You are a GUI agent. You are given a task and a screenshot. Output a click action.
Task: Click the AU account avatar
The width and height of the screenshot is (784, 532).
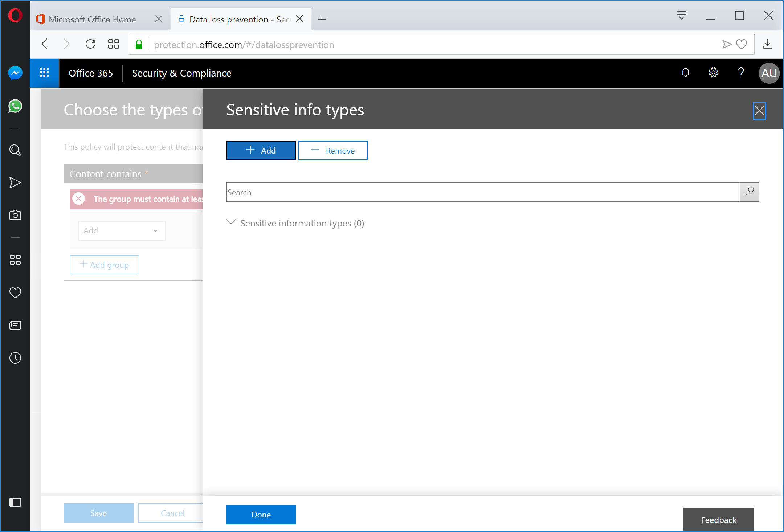tap(768, 73)
